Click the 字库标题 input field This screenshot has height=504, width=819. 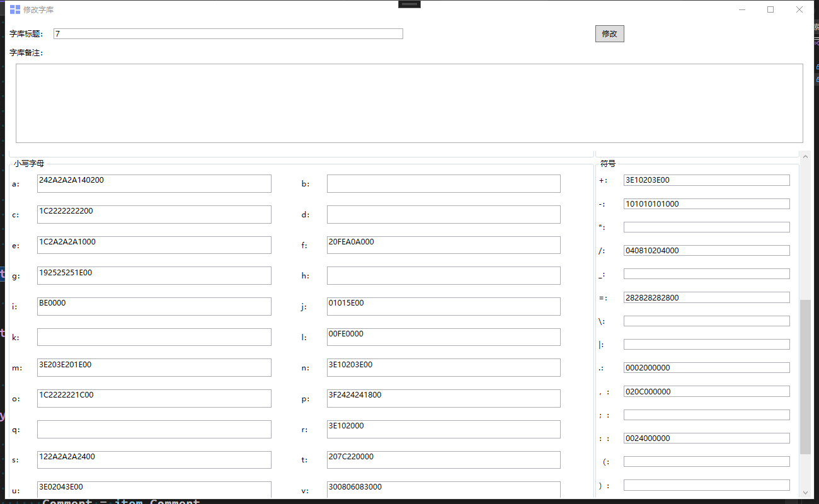coord(228,33)
